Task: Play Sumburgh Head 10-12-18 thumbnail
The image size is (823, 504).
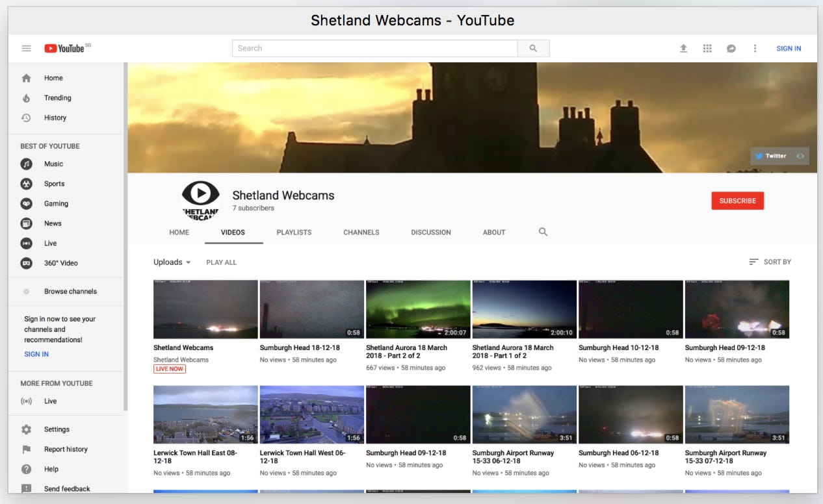Action: [631, 309]
